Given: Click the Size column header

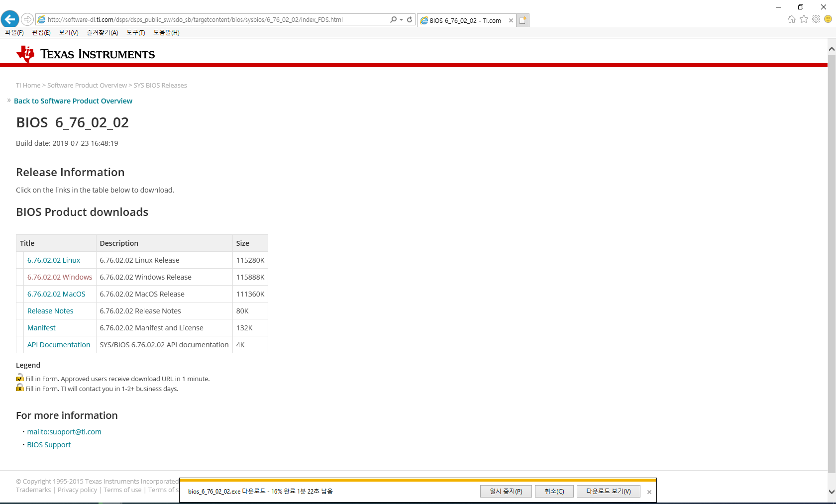Looking at the screenshot, I should coord(250,243).
